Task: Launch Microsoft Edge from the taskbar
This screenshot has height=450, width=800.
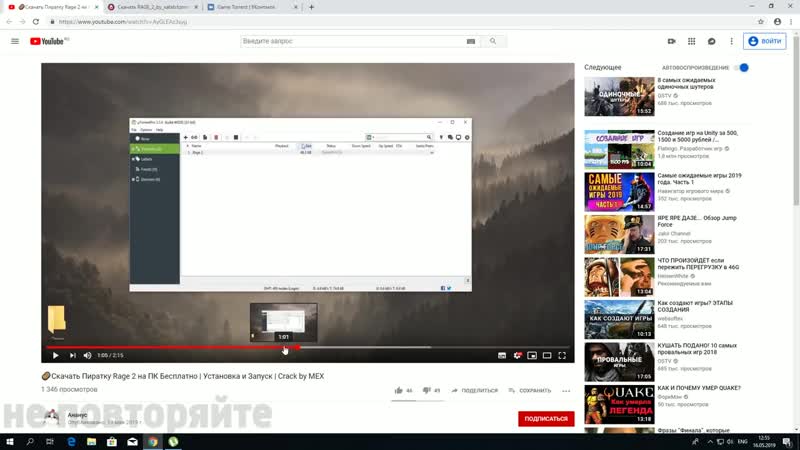Action: (x=71, y=442)
